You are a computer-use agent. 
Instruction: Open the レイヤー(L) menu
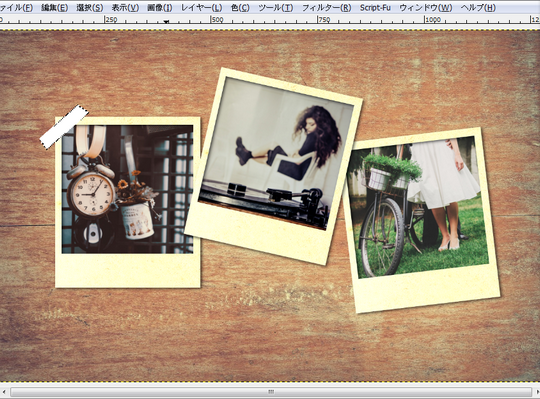(201, 8)
